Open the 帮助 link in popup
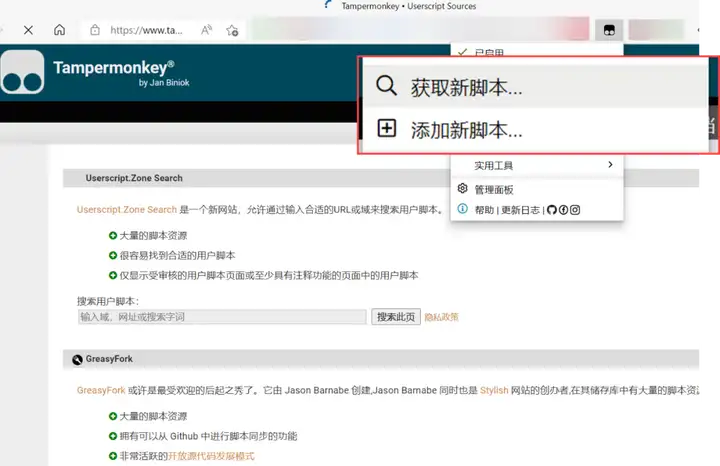Image resolution: width=720 pixels, height=466 pixels. tap(484, 210)
